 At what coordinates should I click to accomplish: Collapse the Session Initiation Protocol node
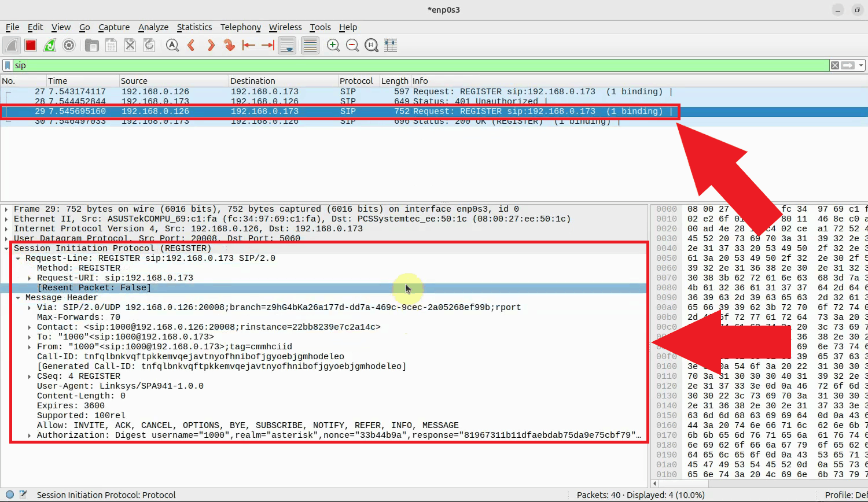tap(6, 249)
